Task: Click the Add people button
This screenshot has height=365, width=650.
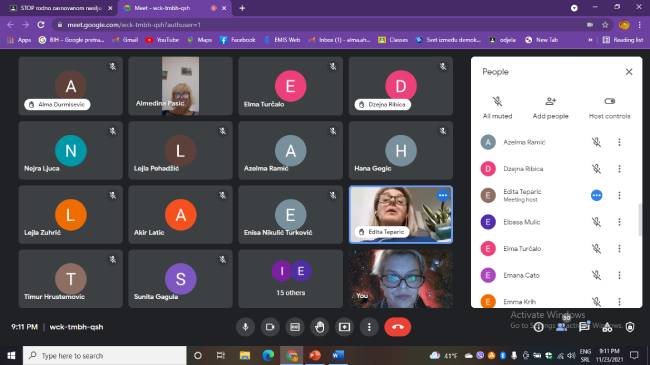Action: 551,108
